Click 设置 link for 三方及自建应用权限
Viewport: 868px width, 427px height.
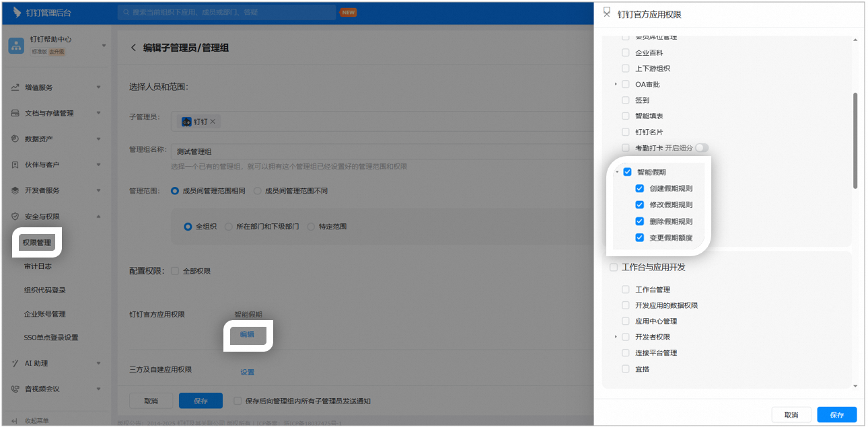248,372
